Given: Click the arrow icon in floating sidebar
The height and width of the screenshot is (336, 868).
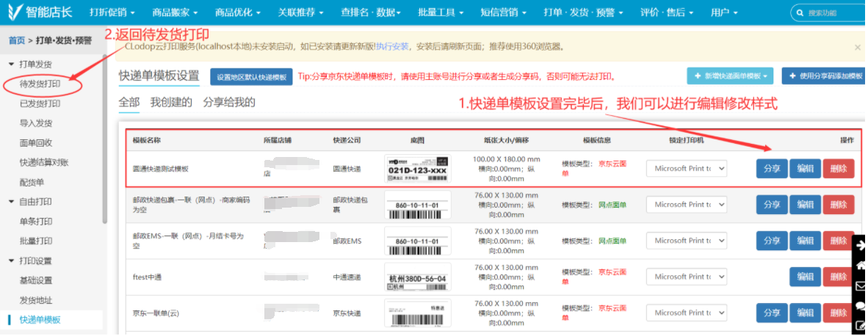Looking at the screenshot, I should (861, 246).
